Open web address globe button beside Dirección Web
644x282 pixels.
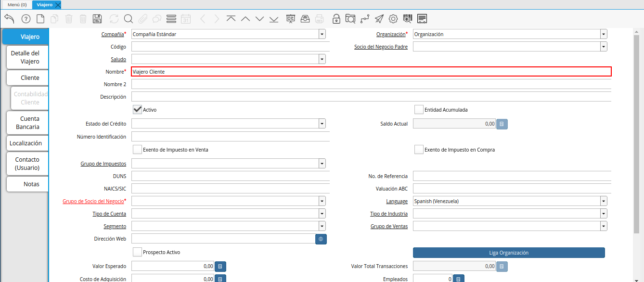321,239
